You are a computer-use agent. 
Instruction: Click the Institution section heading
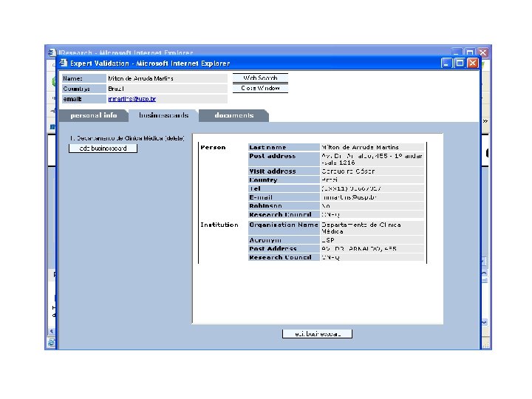point(219,225)
